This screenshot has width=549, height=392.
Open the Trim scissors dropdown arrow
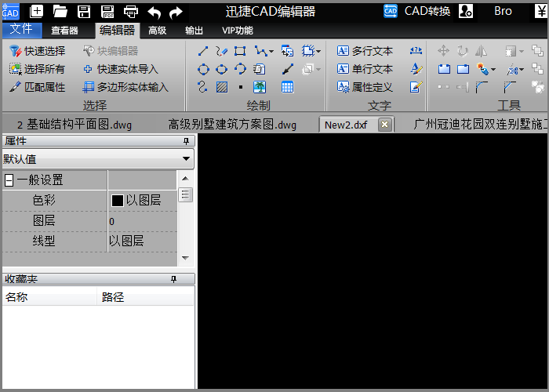522,69
